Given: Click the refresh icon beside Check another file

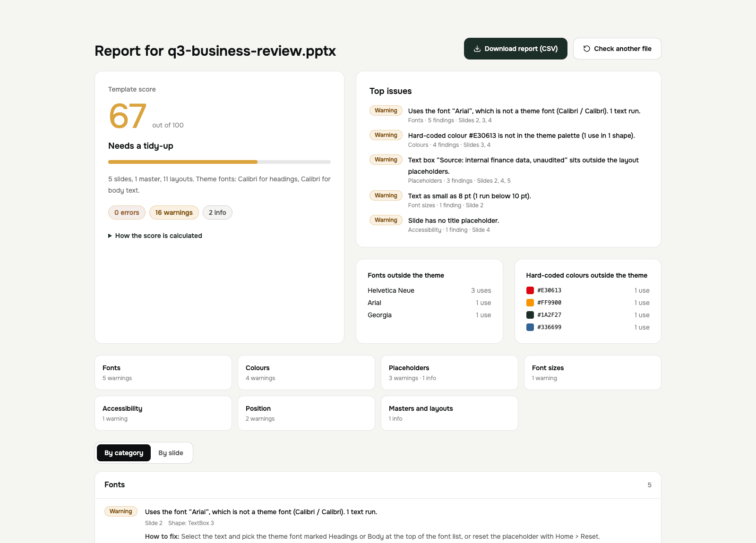Looking at the screenshot, I should click(x=587, y=49).
